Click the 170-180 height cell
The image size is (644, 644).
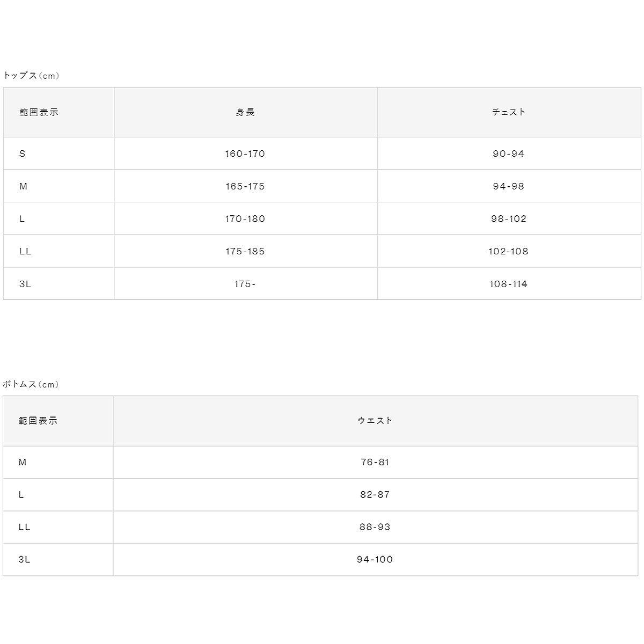pos(245,218)
